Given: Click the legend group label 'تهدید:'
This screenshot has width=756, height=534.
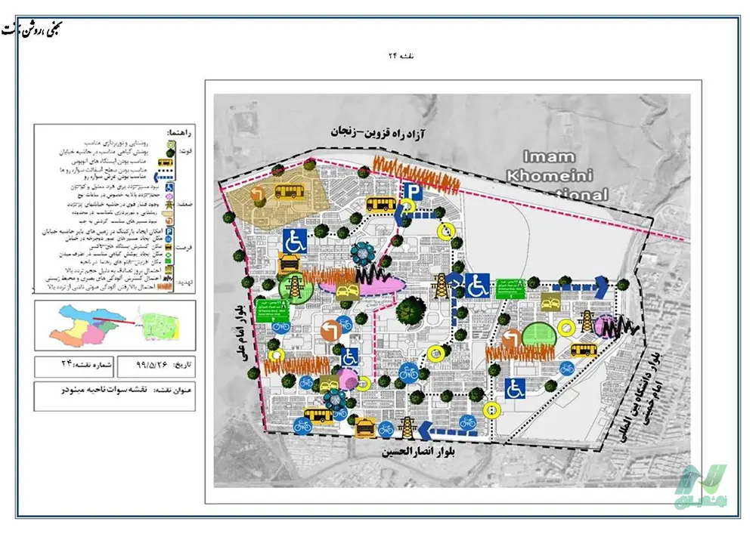Looking at the screenshot, I should (x=184, y=281).
